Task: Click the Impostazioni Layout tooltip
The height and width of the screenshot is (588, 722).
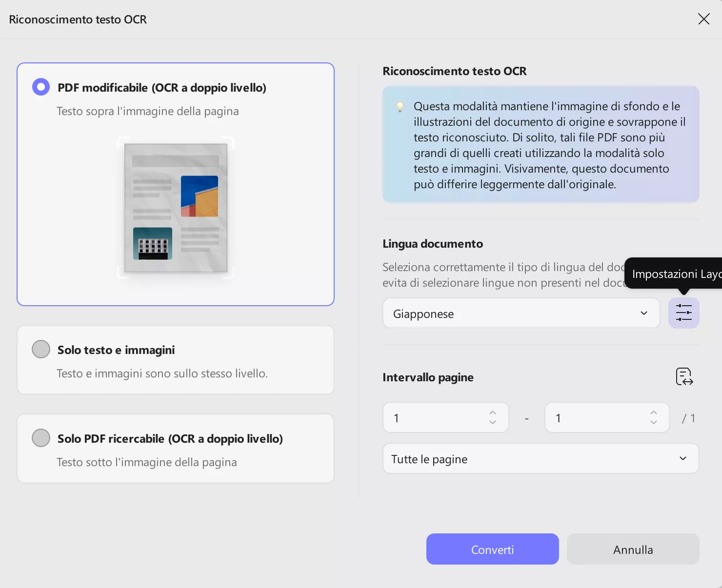Action: [676, 274]
